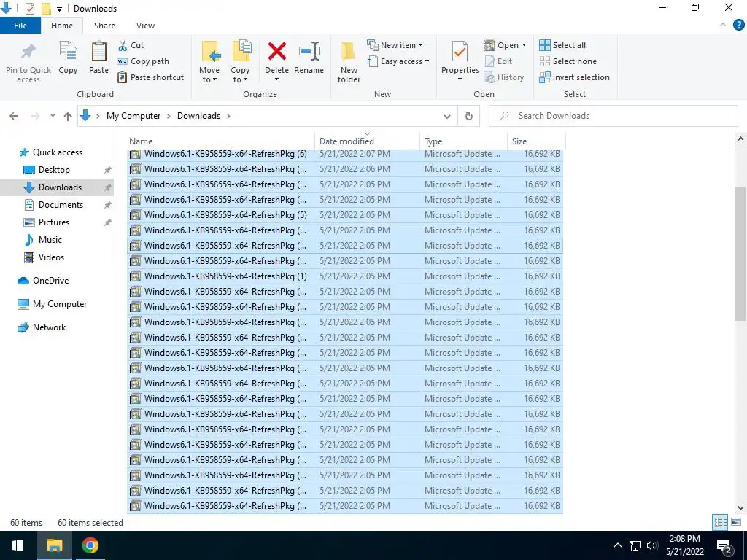Sort by Size column header
Viewport: 747px width, 560px height.
click(x=536, y=141)
